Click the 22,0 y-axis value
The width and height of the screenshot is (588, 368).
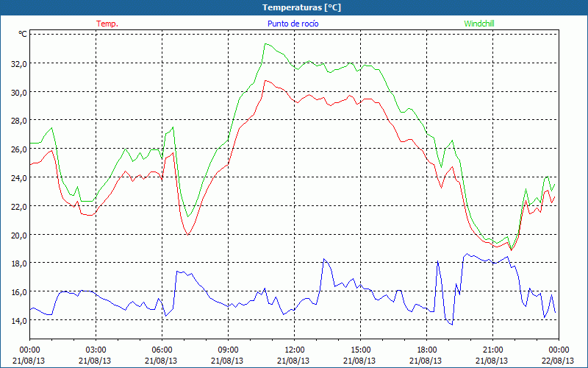coord(19,207)
